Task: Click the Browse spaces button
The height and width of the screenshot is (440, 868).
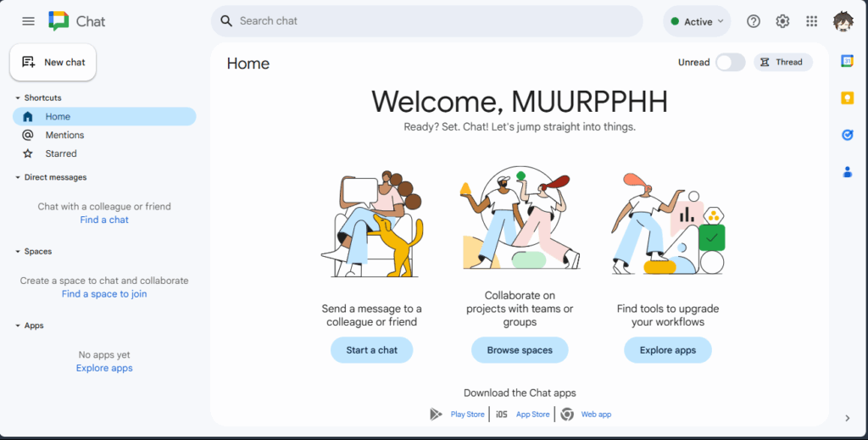Action: (520, 350)
